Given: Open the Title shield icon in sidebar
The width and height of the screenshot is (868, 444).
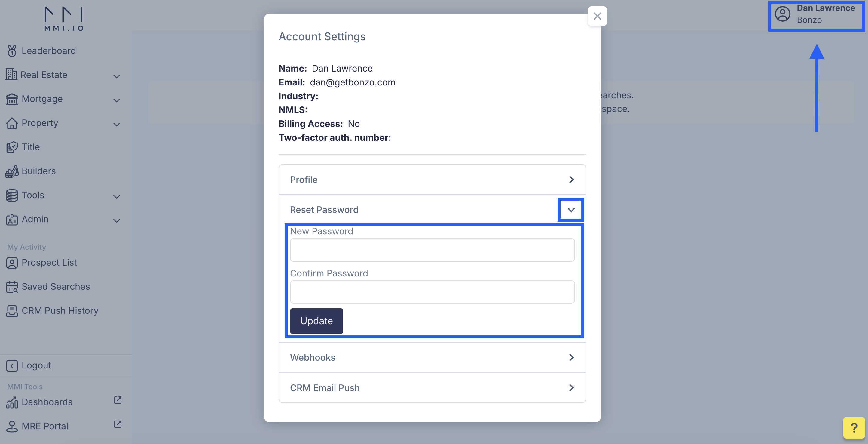Looking at the screenshot, I should [12, 147].
